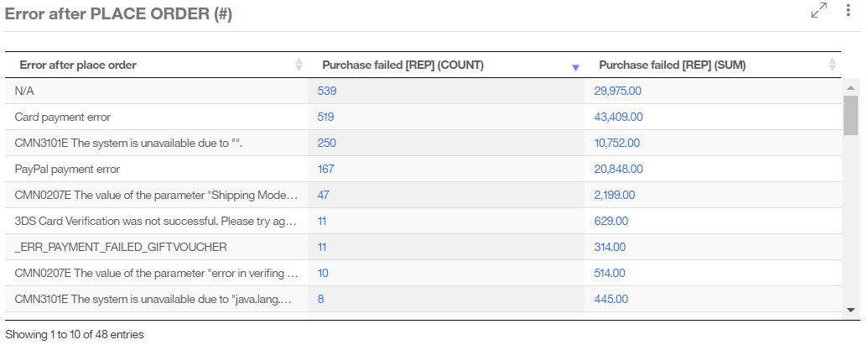Click the _ERR_PAYMENT_FAILED_GIFTVOUCHER row

pos(121,247)
